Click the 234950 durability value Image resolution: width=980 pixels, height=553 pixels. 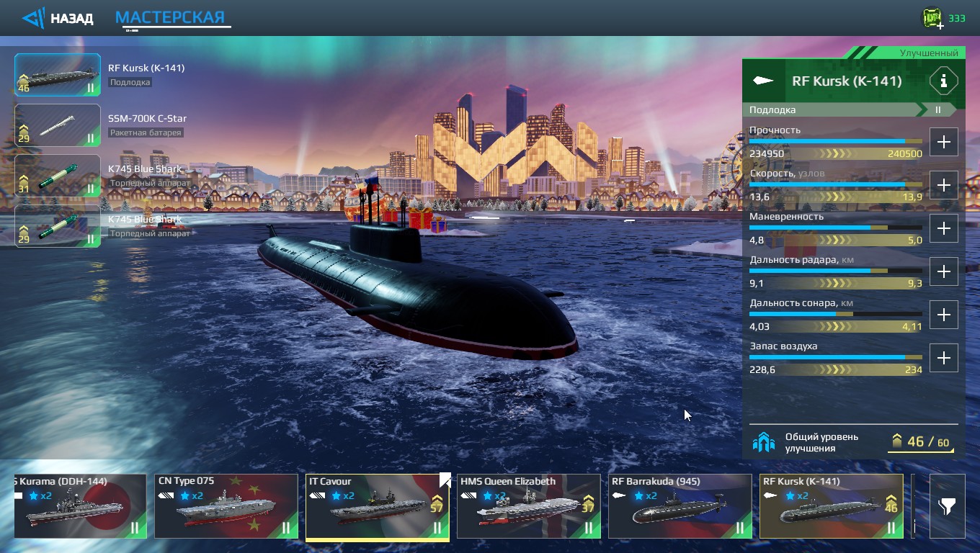coord(767,154)
